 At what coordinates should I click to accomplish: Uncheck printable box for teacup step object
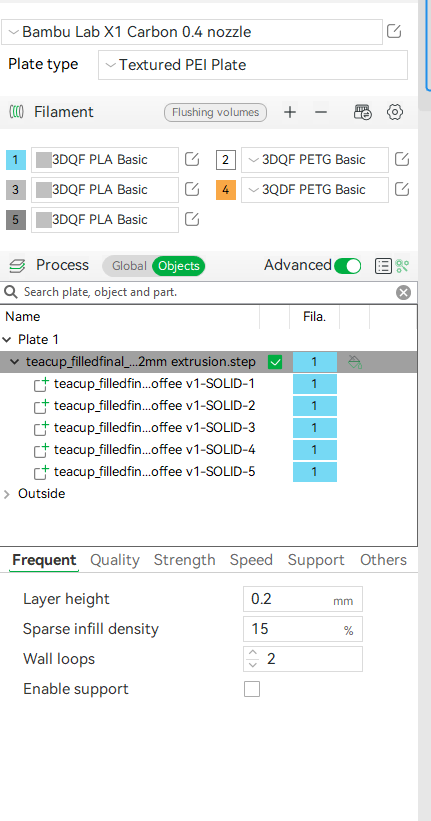click(275, 362)
